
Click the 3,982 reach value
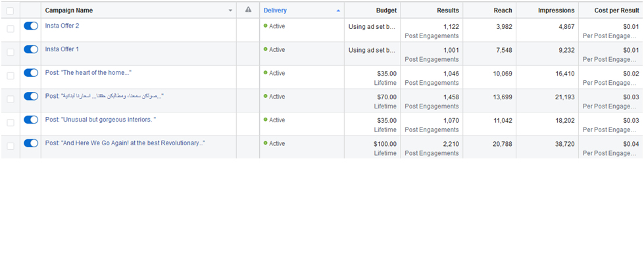pyautogui.click(x=504, y=27)
